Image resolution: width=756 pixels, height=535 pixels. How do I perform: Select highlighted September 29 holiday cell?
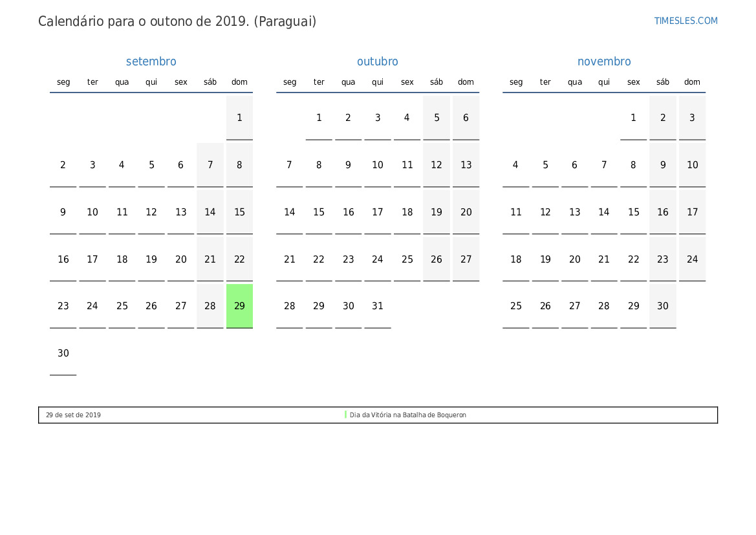click(x=239, y=306)
